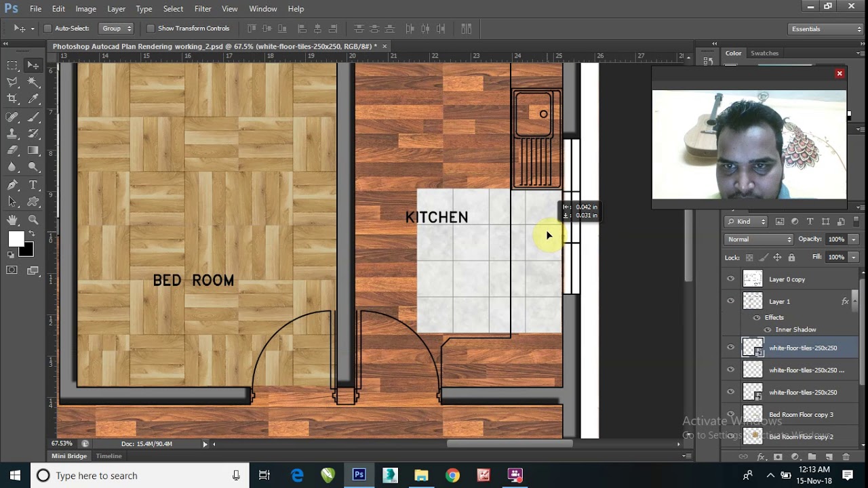
Task: Open the Mini Bridge tab
Action: coord(69,456)
